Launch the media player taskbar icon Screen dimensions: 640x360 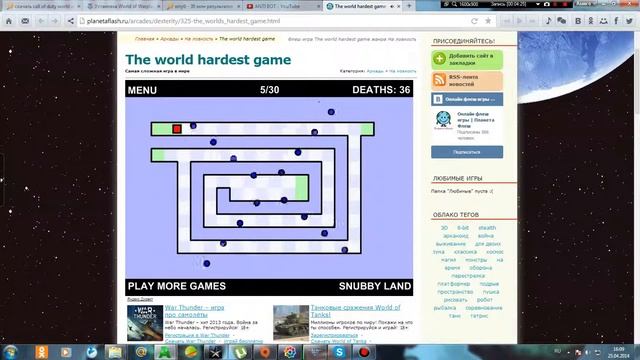click(x=66, y=352)
